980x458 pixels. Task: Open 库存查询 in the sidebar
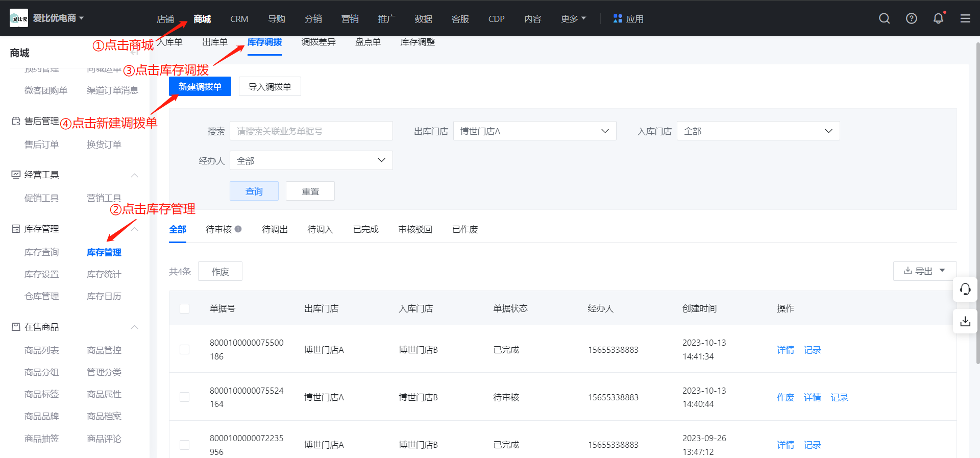pos(42,252)
